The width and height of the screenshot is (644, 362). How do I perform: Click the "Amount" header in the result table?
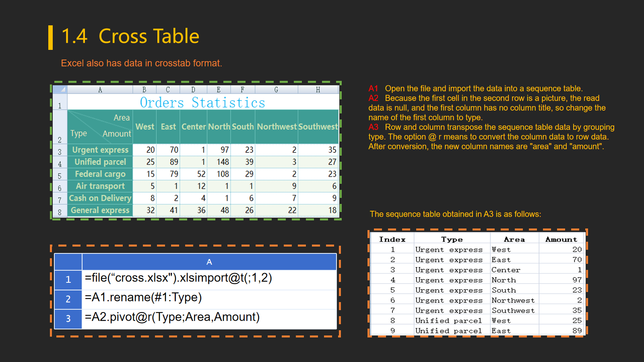[x=561, y=239]
